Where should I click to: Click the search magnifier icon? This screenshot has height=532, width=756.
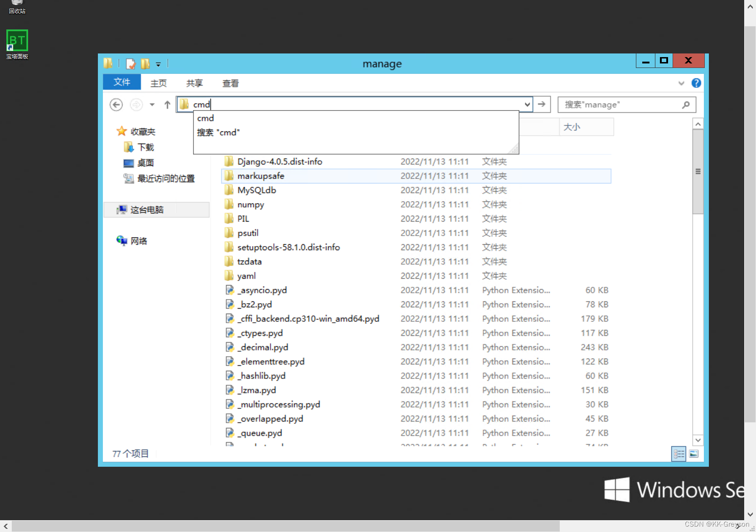686,105
